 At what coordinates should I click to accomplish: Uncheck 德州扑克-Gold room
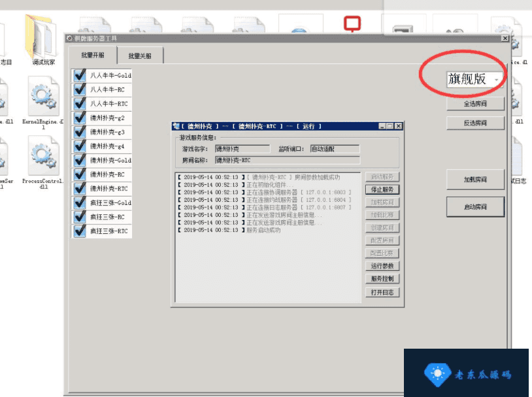80,160
